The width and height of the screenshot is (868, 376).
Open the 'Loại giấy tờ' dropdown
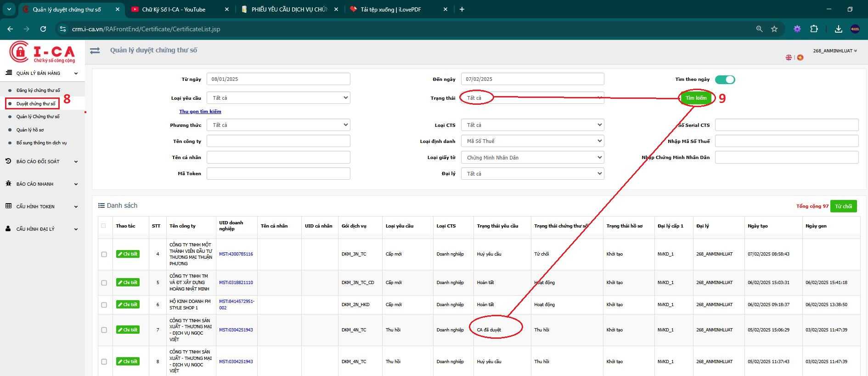(x=533, y=158)
